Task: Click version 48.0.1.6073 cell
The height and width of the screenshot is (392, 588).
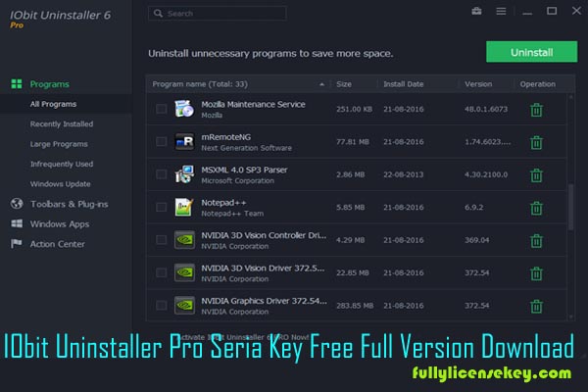Action: 486,109
